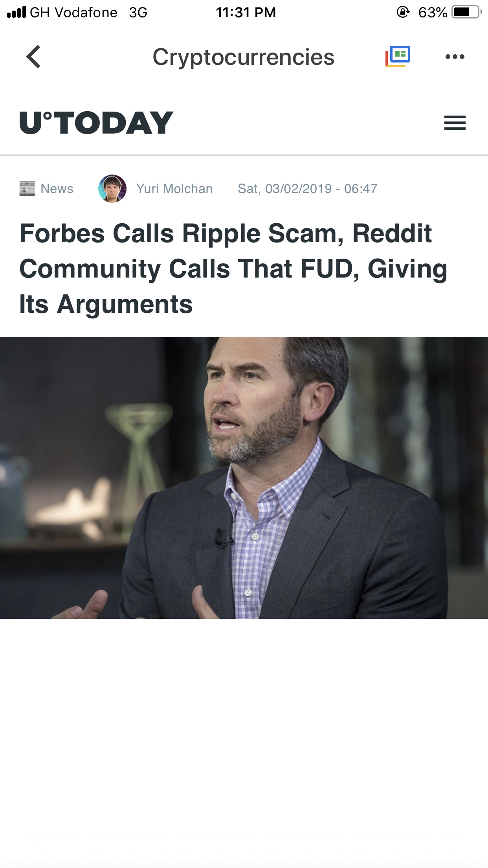Tap the Cryptocurrencies page title

244,57
